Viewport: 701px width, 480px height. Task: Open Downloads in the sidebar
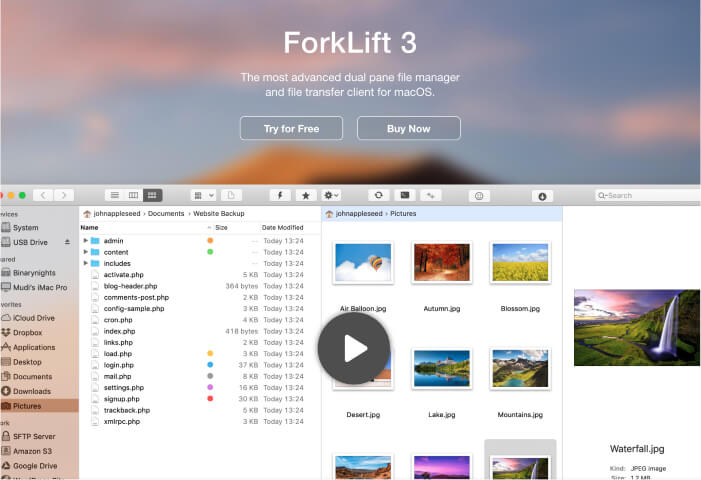pyautogui.click(x=39, y=391)
